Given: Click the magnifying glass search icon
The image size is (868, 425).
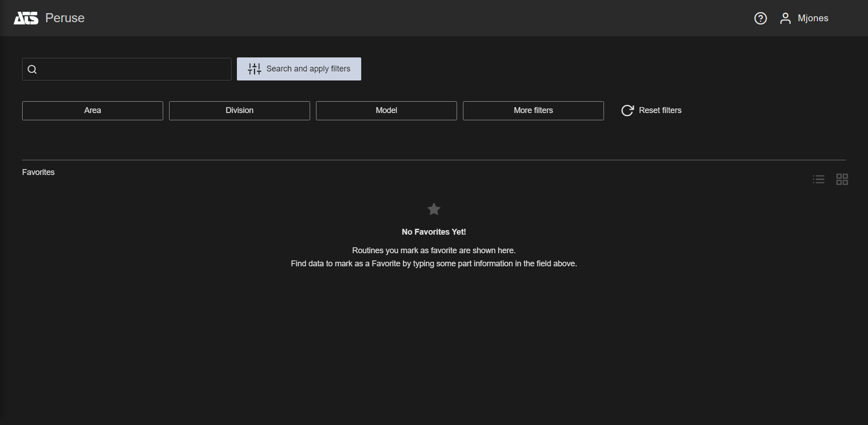Looking at the screenshot, I should 32,69.
